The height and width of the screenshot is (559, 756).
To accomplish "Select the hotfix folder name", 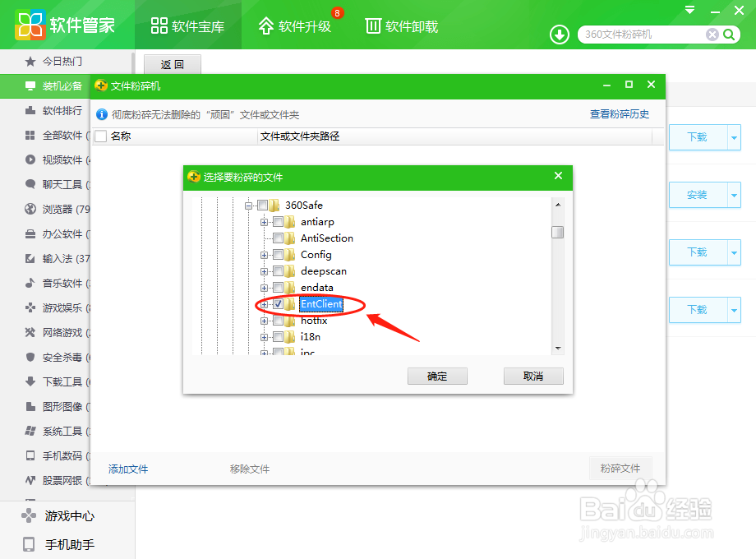I will point(314,321).
